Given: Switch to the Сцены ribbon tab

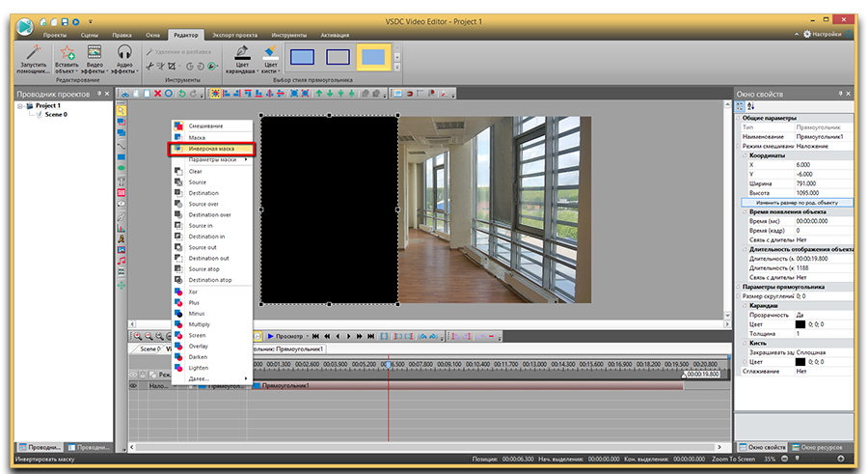Looking at the screenshot, I should tap(89, 35).
